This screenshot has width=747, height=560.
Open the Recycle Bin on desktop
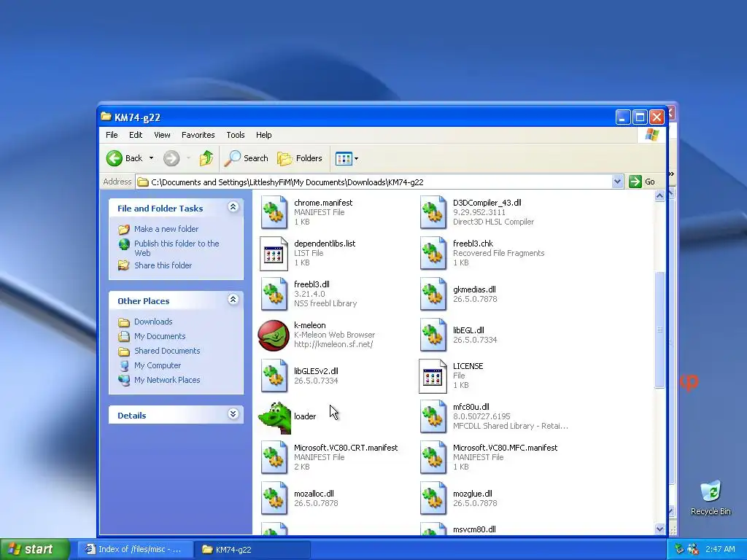coord(711,499)
